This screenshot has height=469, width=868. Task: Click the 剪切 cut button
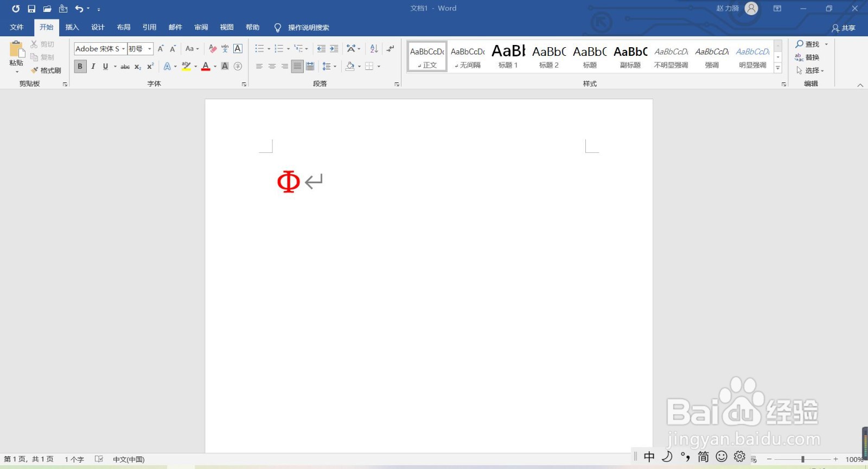pos(42,44)
